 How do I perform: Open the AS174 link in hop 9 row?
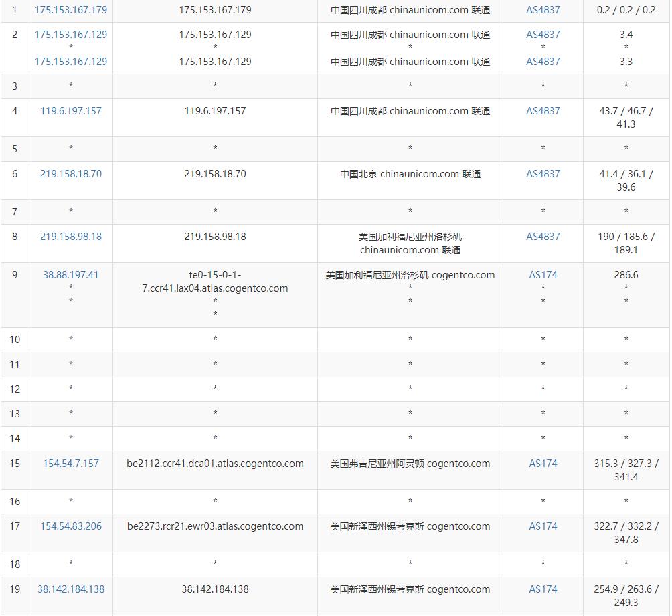coord(543,275)
